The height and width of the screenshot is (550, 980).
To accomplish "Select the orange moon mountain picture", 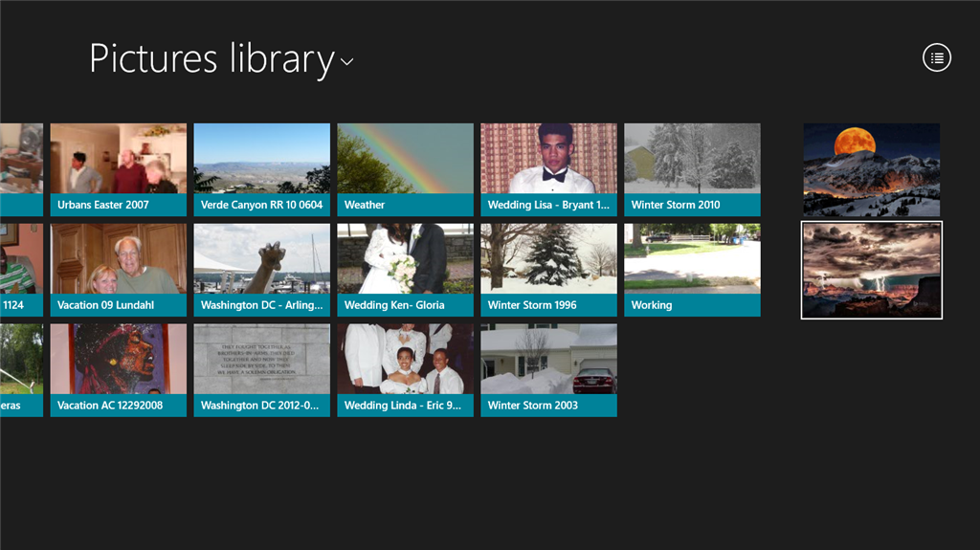I will coord(871,169).
